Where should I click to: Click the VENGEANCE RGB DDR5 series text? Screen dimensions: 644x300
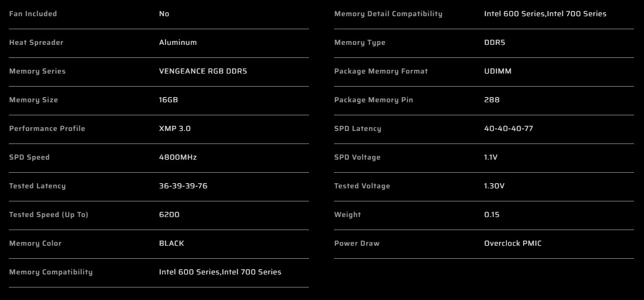(x=203, y=71)
